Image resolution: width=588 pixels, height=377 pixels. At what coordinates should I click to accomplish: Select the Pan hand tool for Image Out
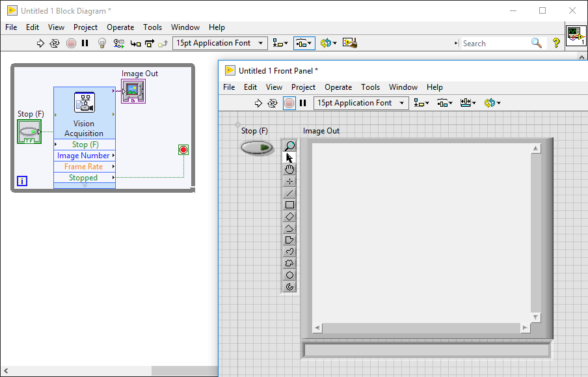(x=289, y=169)
